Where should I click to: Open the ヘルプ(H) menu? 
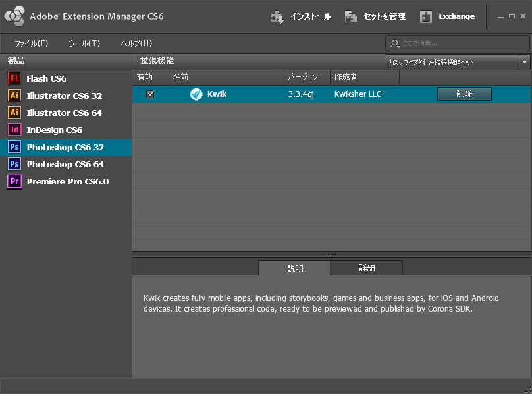pyautogui.click(x=136, y=43)
